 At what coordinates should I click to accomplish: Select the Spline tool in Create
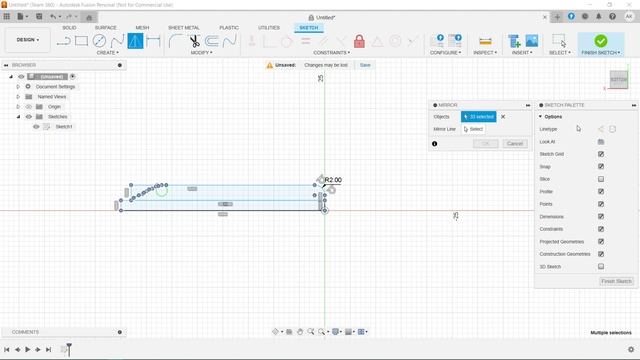(x=117, y=41)
